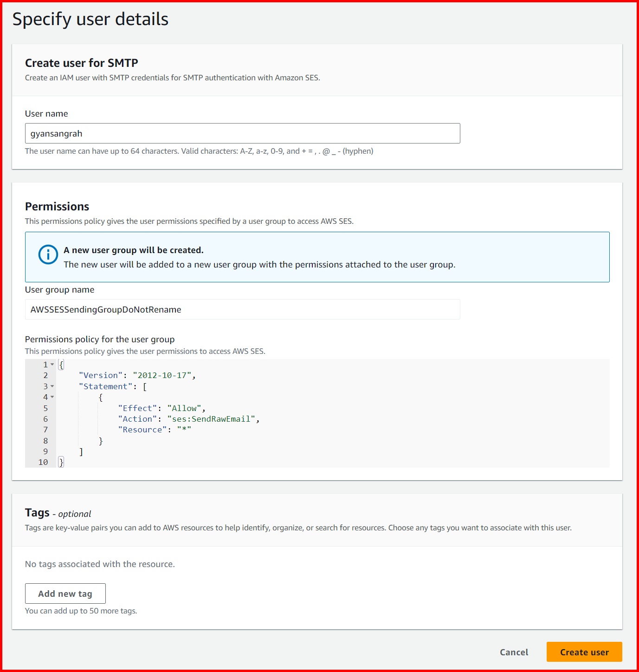Click the Create user for SMTP heading
This screenshot has height=672, width=639.
click(81, 63)
